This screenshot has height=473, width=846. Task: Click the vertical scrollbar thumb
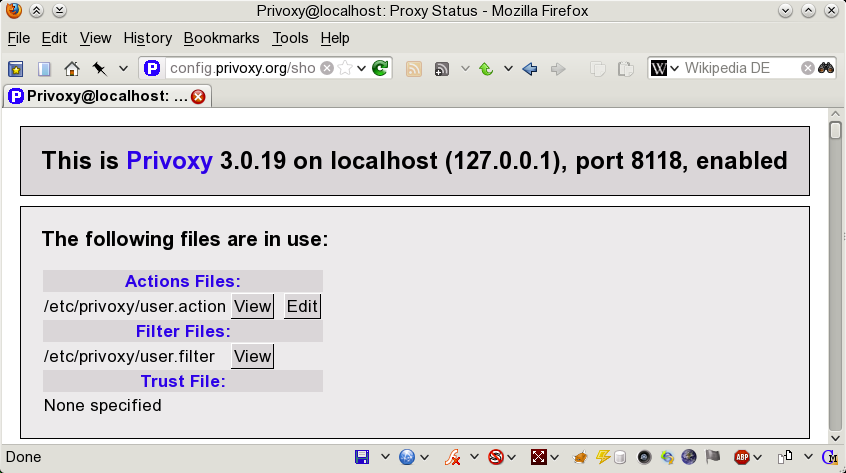[835, 131]
